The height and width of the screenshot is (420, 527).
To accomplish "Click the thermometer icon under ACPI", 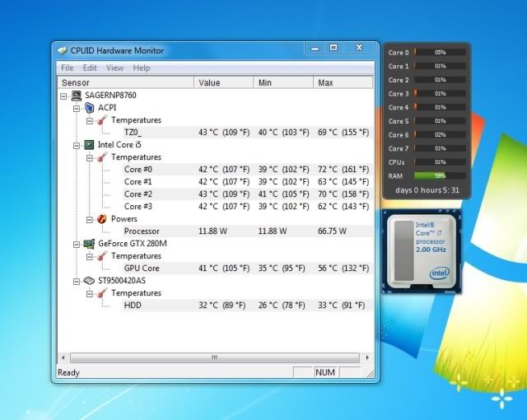I will (102, 120).
